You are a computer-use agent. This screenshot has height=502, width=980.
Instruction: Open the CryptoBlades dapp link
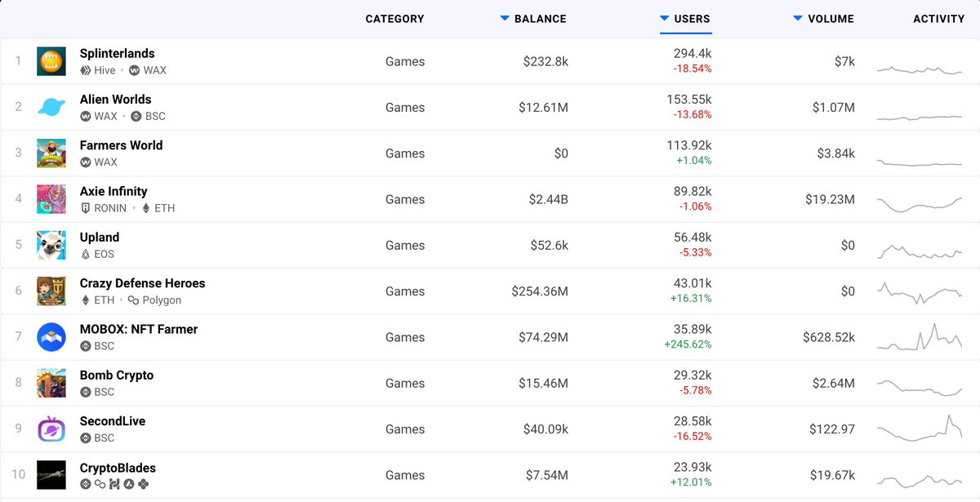pos(118,468)
